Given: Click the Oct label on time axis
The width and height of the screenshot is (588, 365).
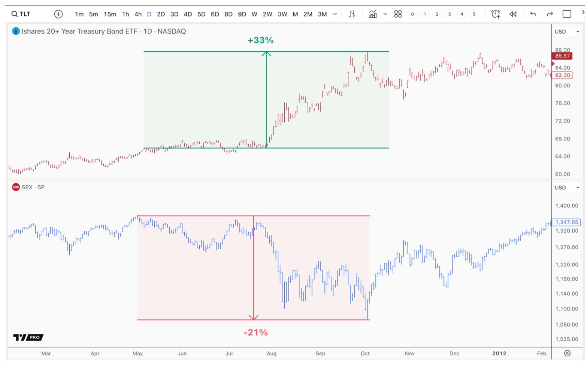Looking at the screenshot, I should tap(365, 353).
